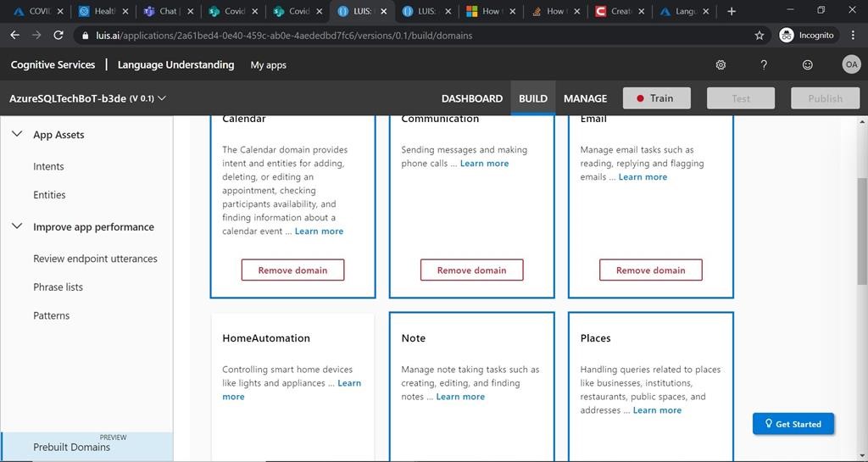Open the DASHBOARD section

point(471,98)
